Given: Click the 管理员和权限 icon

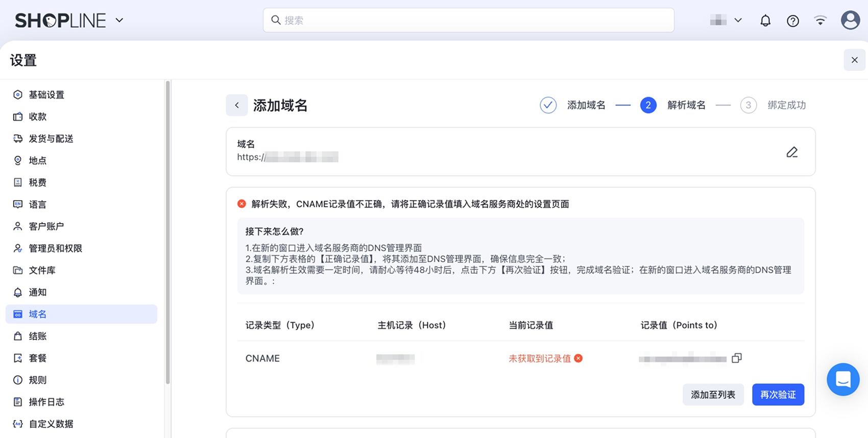Looking at the screenshot, I should [18, 248].
